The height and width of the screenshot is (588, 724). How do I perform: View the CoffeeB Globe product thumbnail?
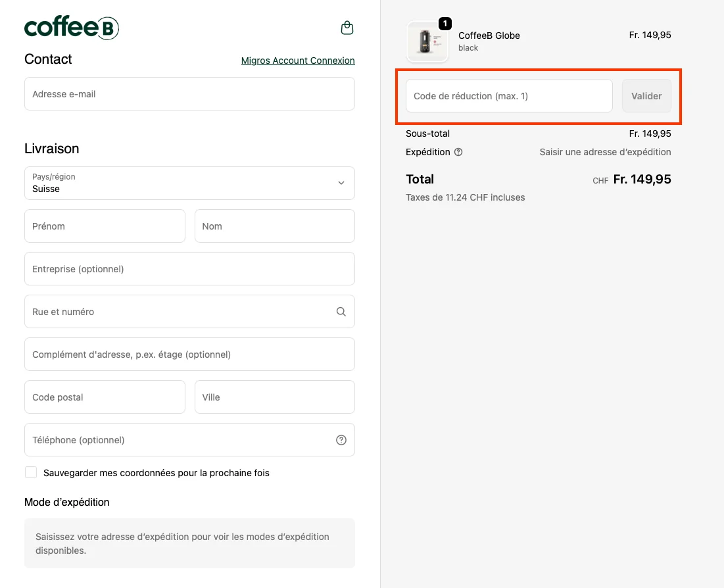427,42
